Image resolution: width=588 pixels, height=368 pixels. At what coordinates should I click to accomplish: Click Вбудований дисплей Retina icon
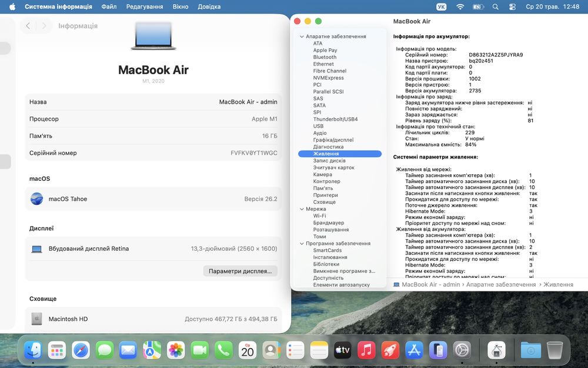(36, 249)
